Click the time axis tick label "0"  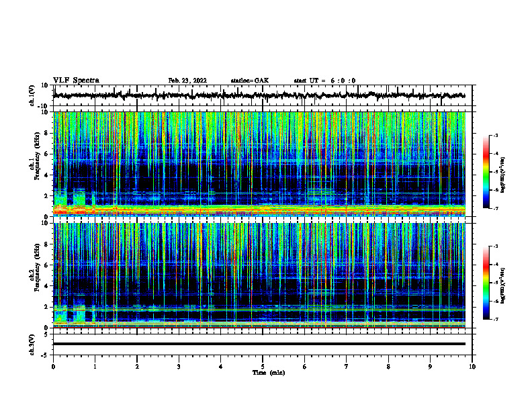(53, 367)
